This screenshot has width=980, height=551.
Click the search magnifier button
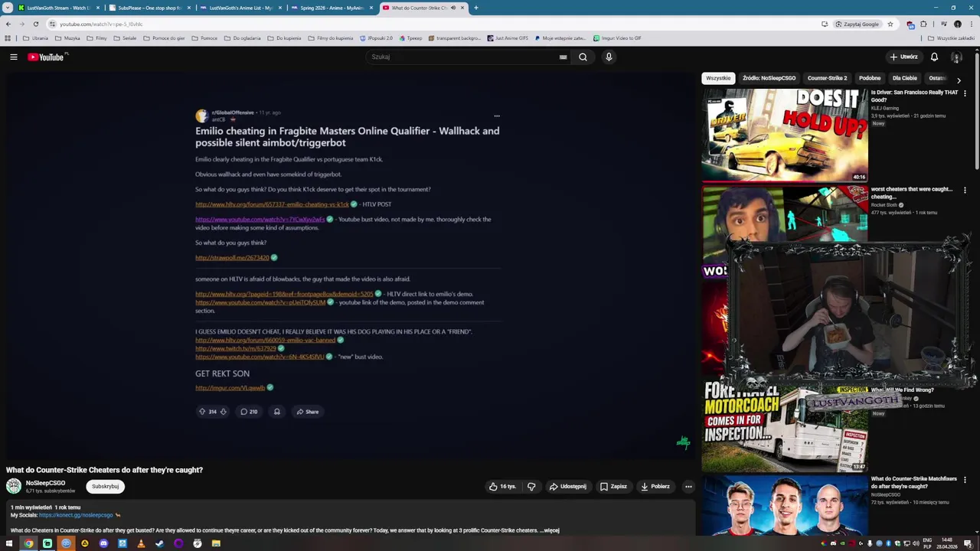coord(583,57)
